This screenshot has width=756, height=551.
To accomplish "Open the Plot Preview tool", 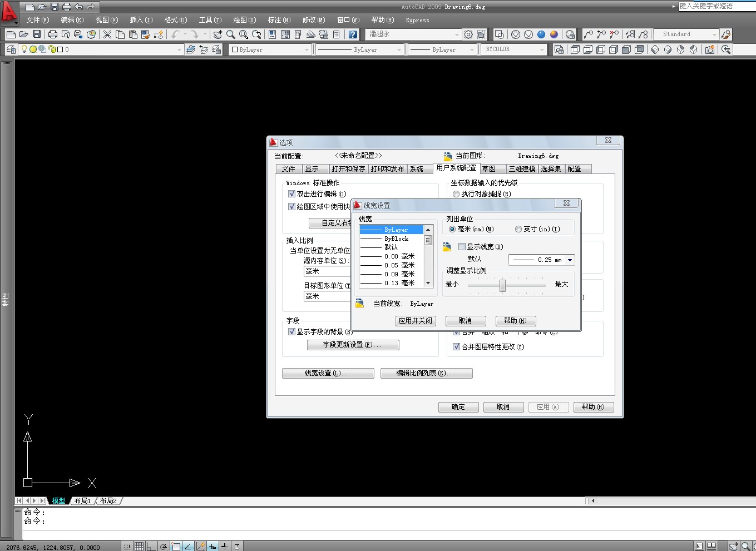I will click(66, 34).
